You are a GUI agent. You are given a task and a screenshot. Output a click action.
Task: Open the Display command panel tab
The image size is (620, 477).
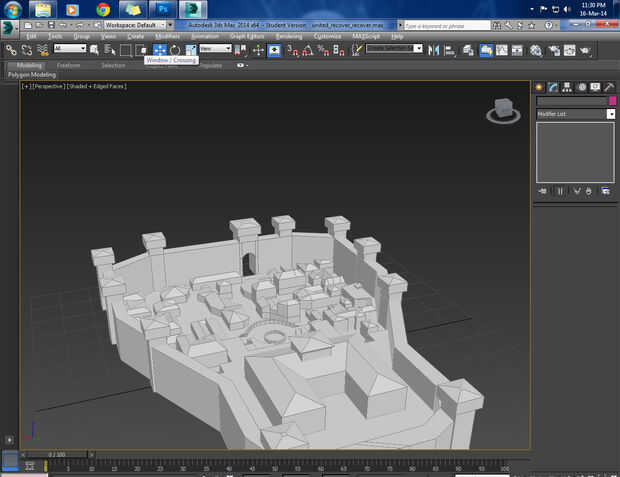(595, 87)
